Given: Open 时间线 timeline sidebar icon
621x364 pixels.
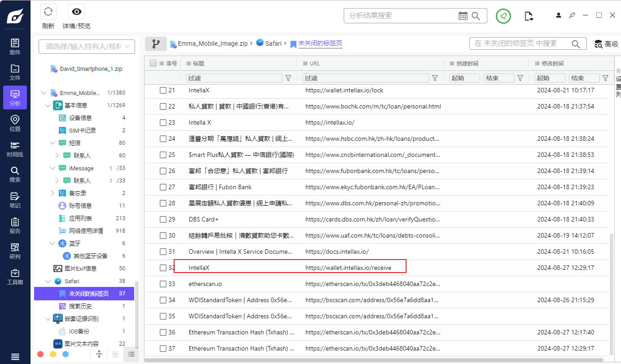Looking at the screenshot, I should coord(15,149).
